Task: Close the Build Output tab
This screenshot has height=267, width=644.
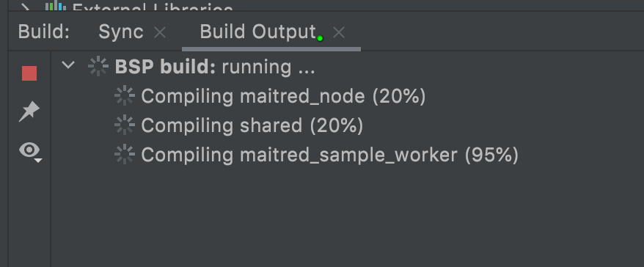Action: pyautogui.click(x=338, y=32)
